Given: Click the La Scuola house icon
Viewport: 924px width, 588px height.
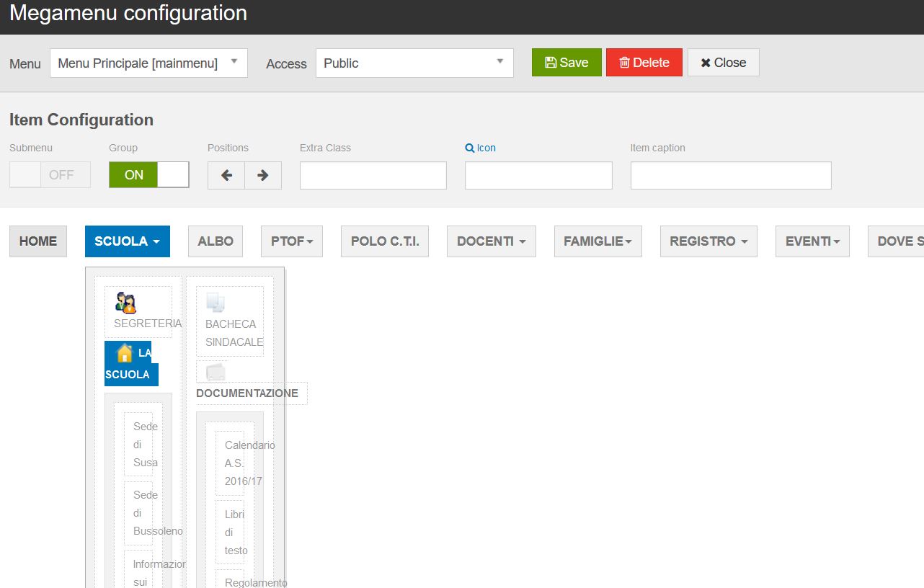Looking at the screenshot, I should (125, 353).
